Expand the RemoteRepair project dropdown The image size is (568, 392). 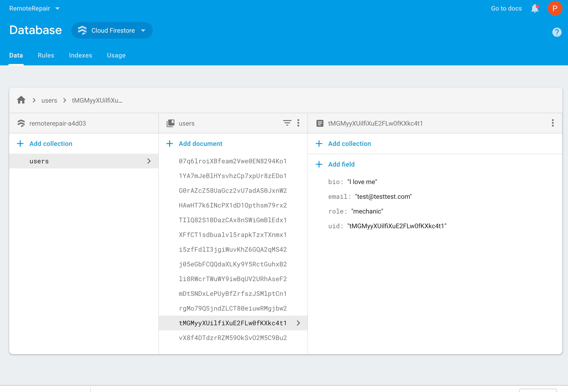pos(57,9)
